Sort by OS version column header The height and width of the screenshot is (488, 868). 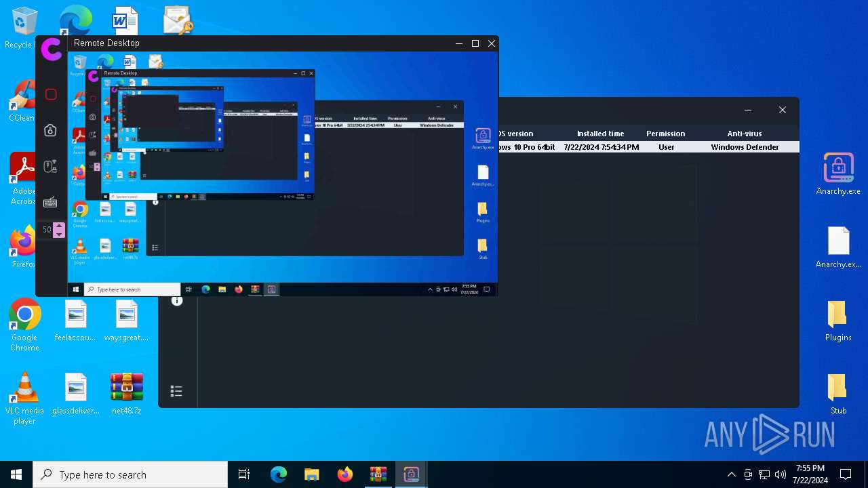coord(517,134)
